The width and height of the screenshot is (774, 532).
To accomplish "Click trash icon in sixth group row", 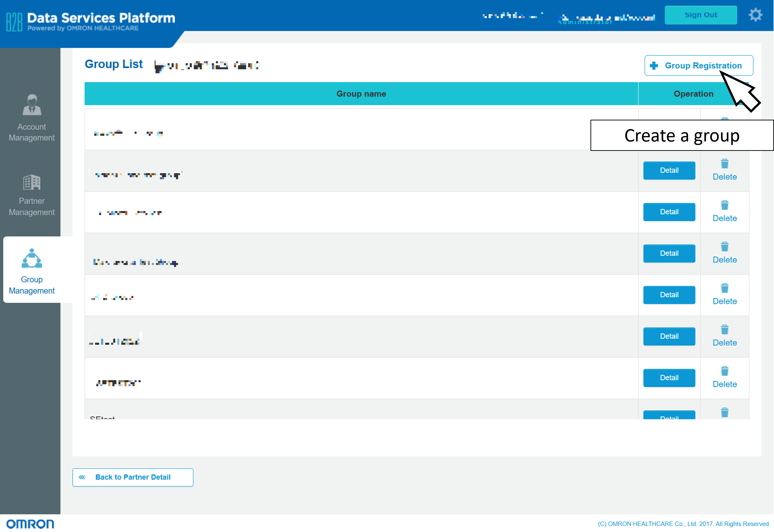I will coord(724,330).
